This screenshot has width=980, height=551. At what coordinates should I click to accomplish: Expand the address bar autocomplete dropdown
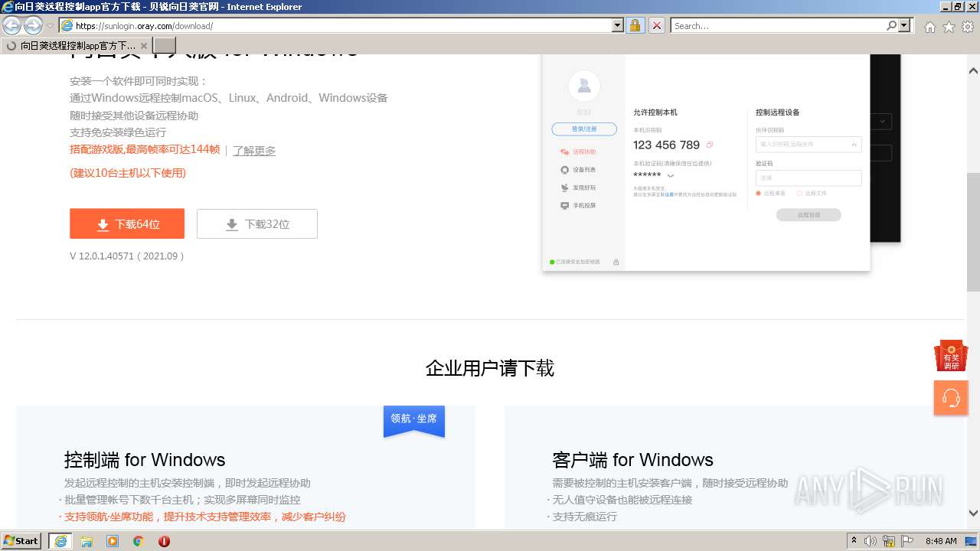point(618,25)
